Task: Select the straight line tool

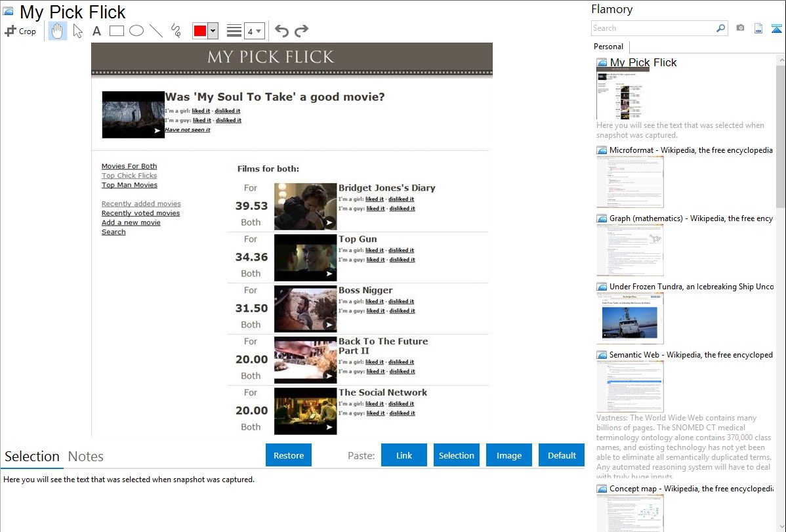Action: pyautogui.click(x=156, y=31)
